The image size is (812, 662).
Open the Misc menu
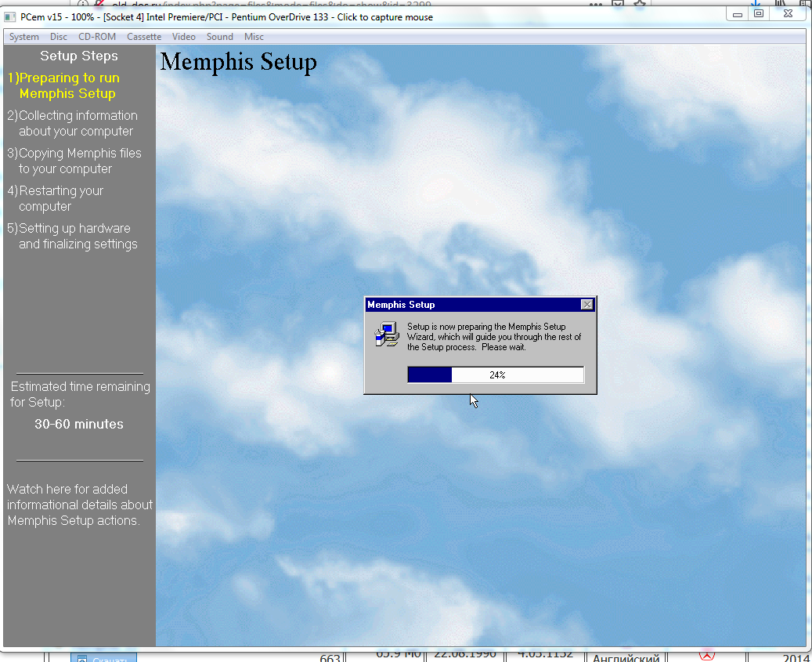point(254,37)
